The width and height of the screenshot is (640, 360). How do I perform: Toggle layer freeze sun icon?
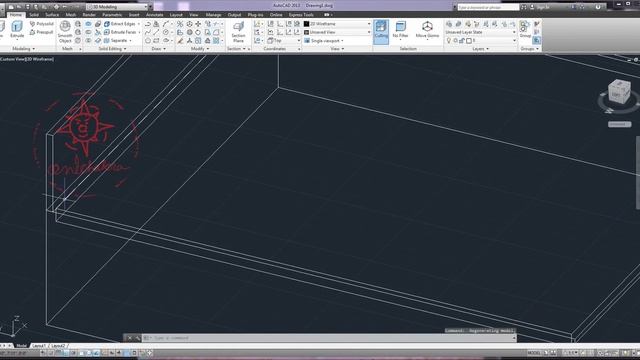click(x=456, y=41)
